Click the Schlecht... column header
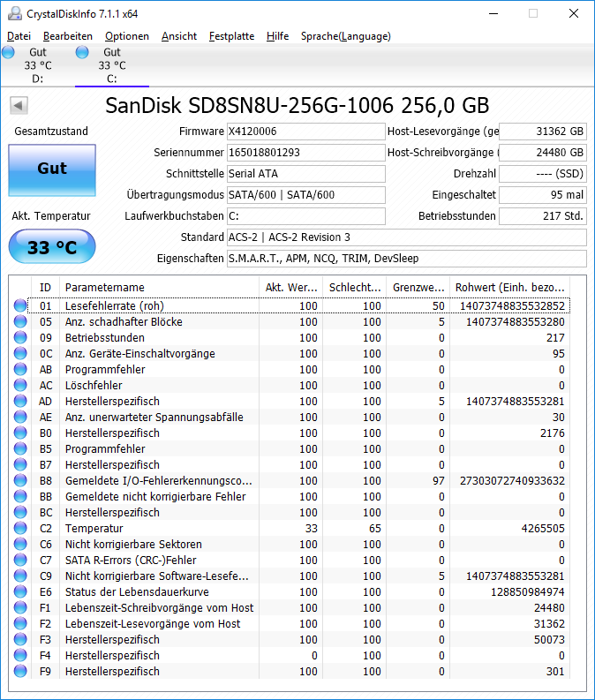The width and height of the screenshot is (595, 700). coord(355,288)
